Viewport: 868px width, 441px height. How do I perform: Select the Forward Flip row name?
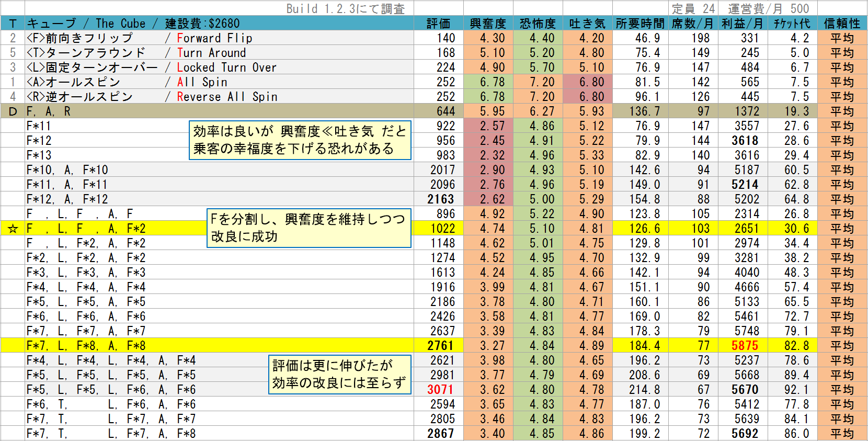[x=214, y=38]
